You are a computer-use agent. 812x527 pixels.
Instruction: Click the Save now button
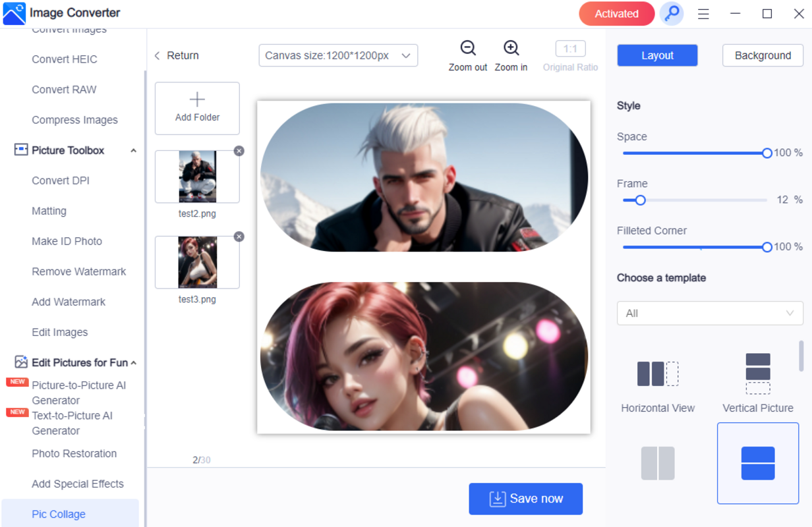click(525, 499)
